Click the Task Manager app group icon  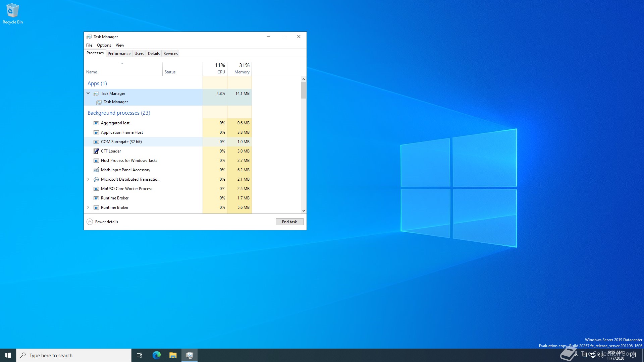coord(96,94)
